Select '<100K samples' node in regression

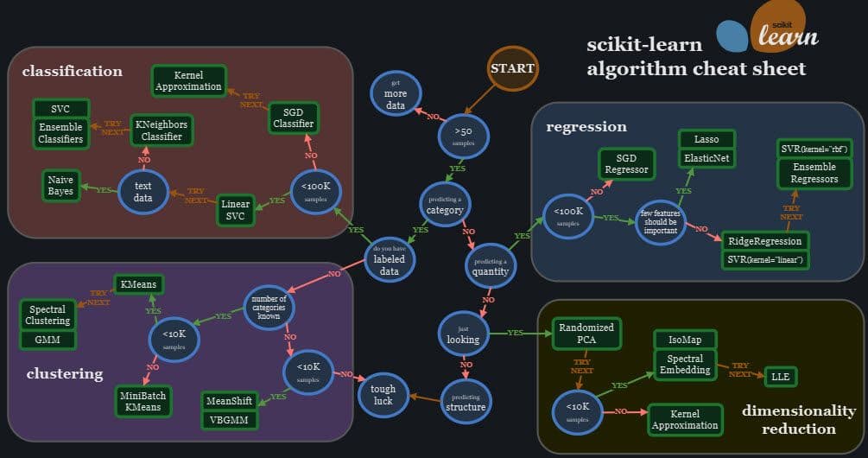coord(568,217)
